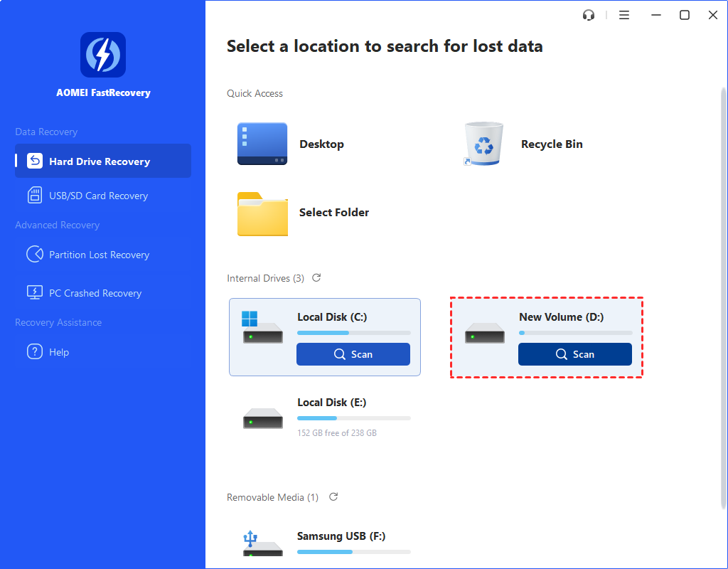
Task: Choose the Recycle Bin label
Action: (x=552, y=144)
